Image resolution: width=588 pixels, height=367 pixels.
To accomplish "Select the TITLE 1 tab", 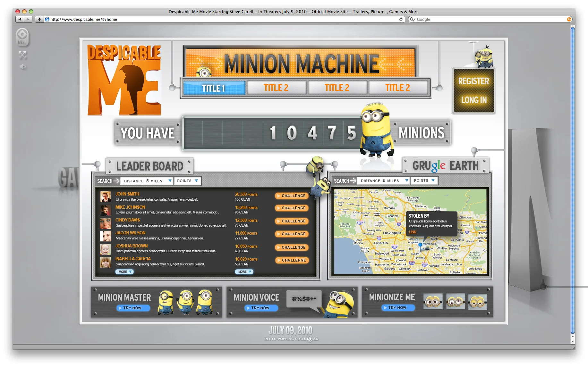I will pos(214,88).
